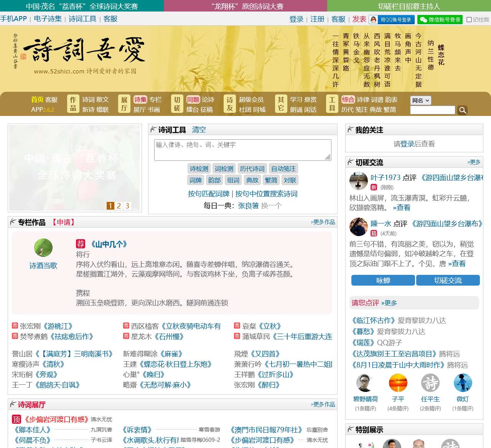The height and width of the screenshot is (448, 491).
Task: Click the 词牌 tool button
Action: pyautogui.click(x=196, y=180)
